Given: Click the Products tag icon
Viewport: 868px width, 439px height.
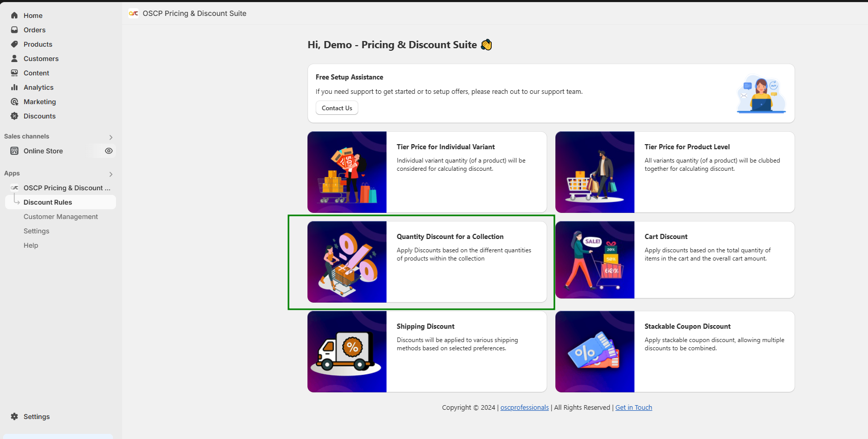Looking at the screenshot, I should pos(14,44).
